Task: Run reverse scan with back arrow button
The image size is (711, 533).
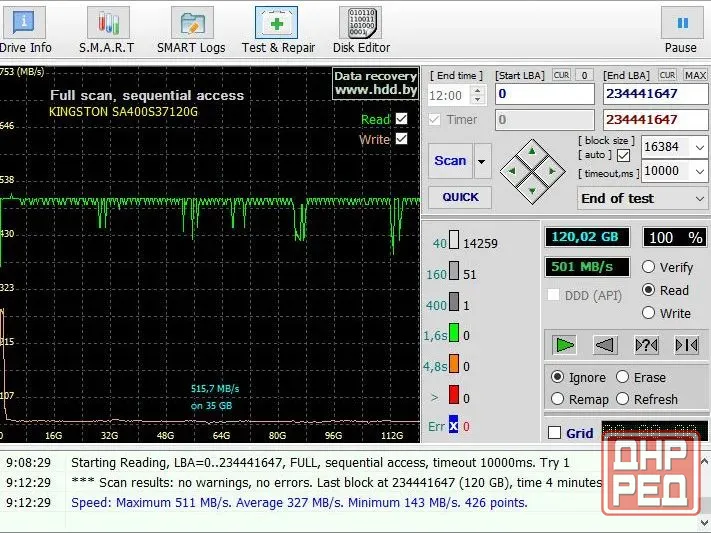Action: pos(605,345)
